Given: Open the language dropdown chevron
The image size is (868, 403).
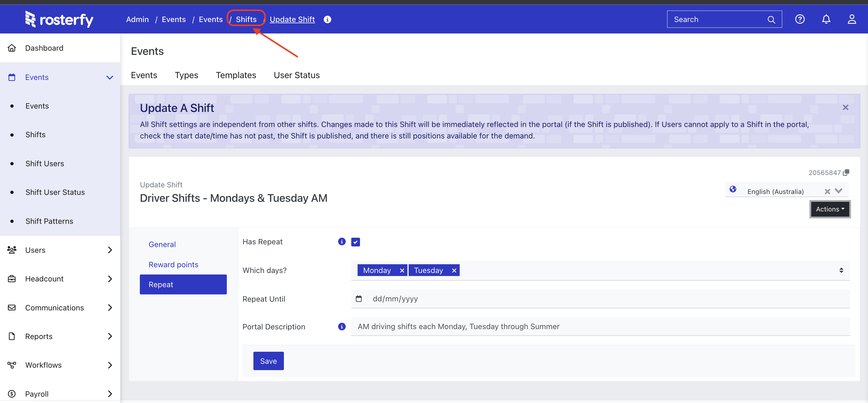Looking at the screenshot, I should click(839, 191).
